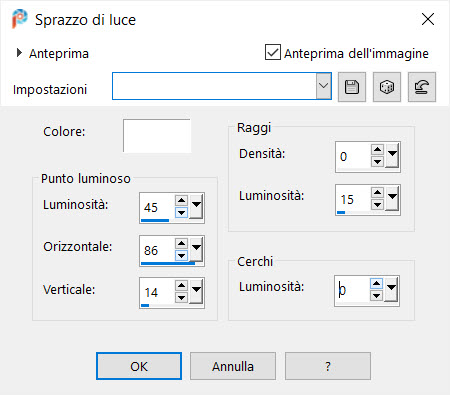Decrease Raggi Densità with down arrow
The width and height of the screenshot is (450, 395).
pos(377,162)
